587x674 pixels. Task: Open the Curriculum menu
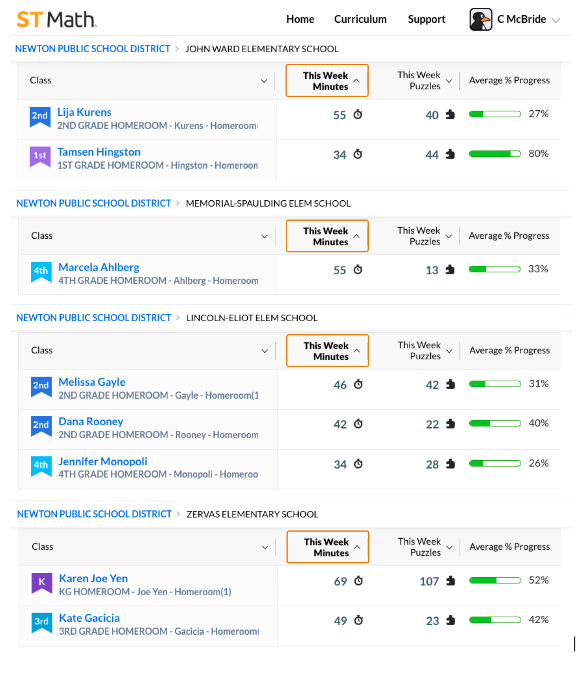[x=360, y=19]
